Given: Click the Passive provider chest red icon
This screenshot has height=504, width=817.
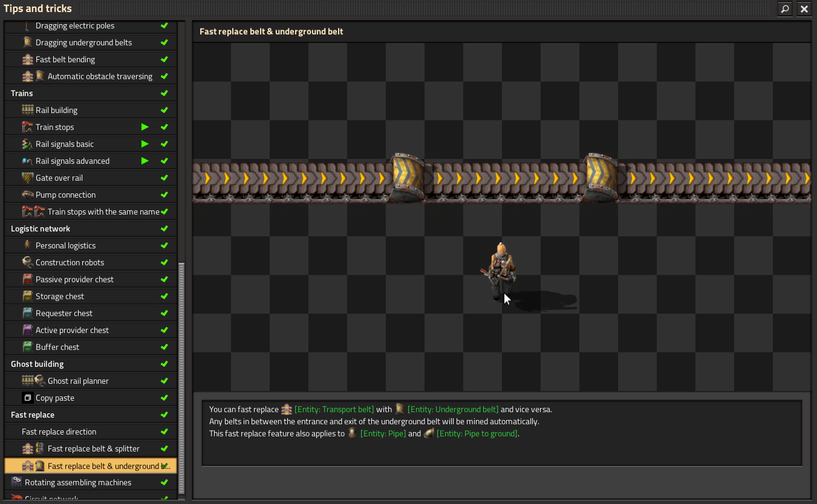Looking at the screenshot, I should pyautogui.click(x=28, y=279).
